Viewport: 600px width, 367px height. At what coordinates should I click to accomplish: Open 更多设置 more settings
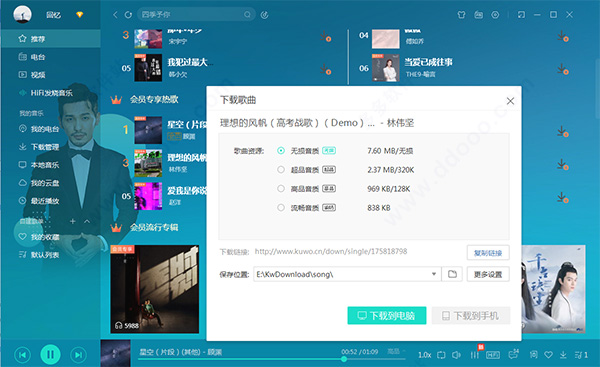tap(488, 274)
